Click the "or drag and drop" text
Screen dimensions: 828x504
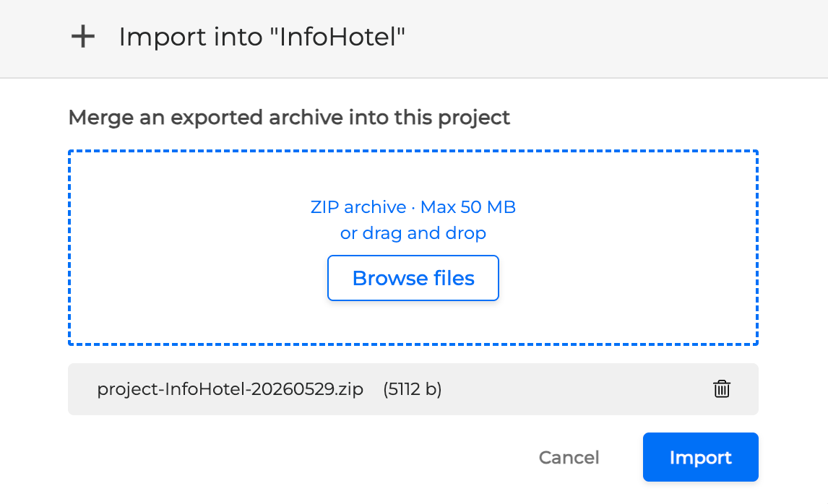click(x=413, y=233)
